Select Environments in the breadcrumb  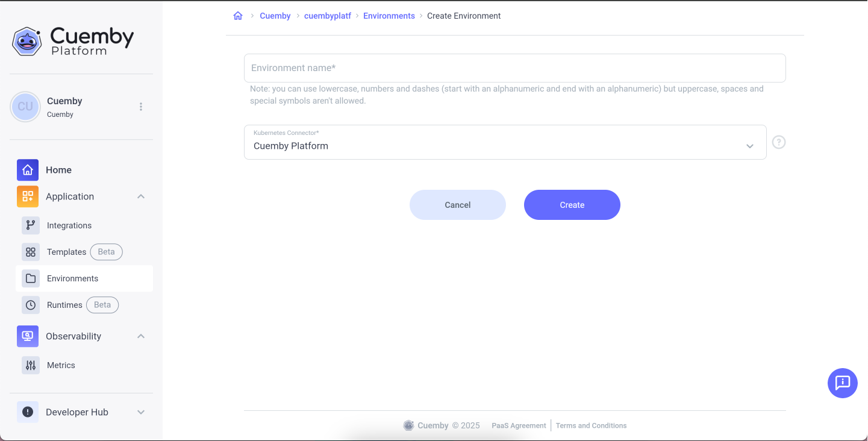click(389, 15)
